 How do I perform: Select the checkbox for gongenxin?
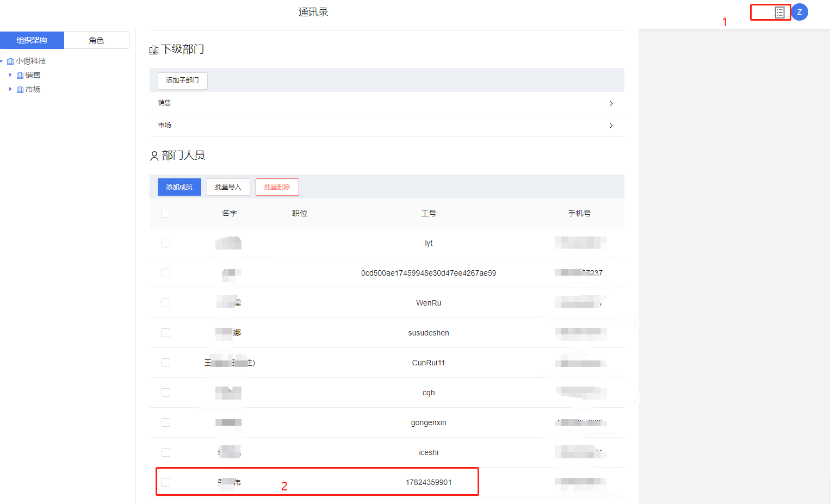pyautogui.click(x=166, y=422)
